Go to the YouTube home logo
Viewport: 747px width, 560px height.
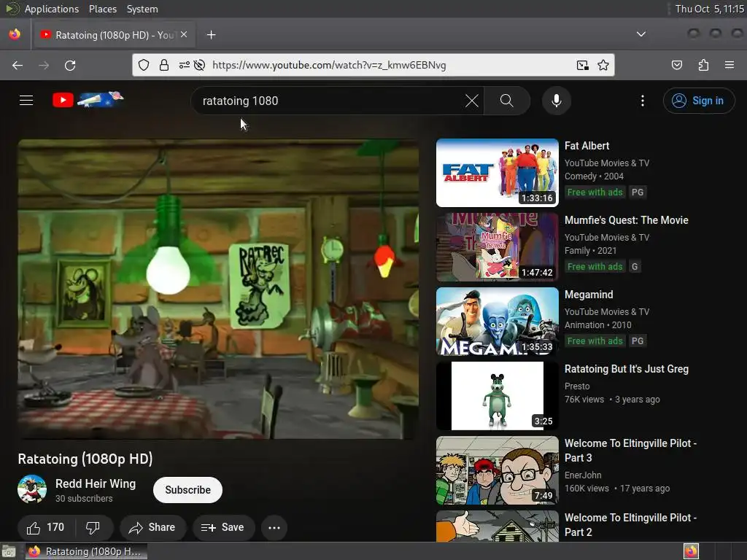coord(88,99)
